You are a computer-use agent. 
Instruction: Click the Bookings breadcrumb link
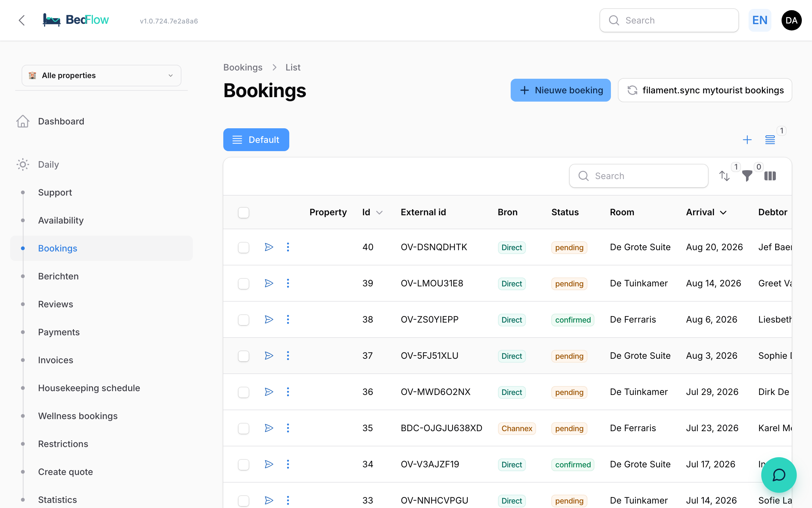[x=243, y=67]
